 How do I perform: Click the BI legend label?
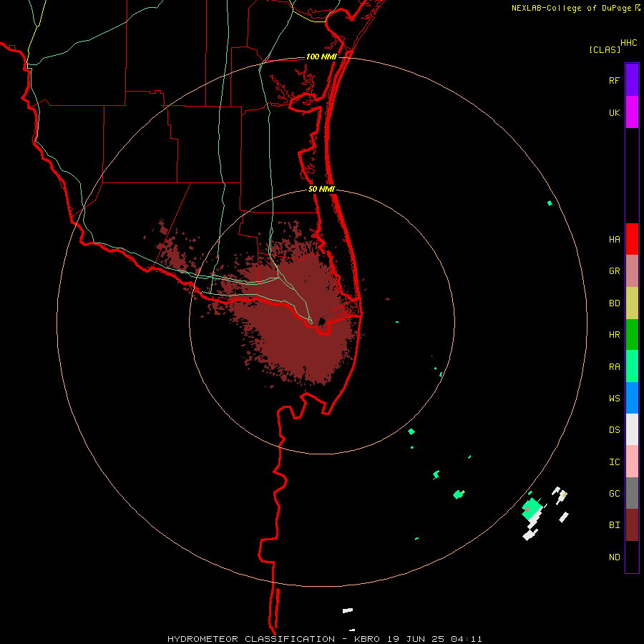(x=614, y=525)
